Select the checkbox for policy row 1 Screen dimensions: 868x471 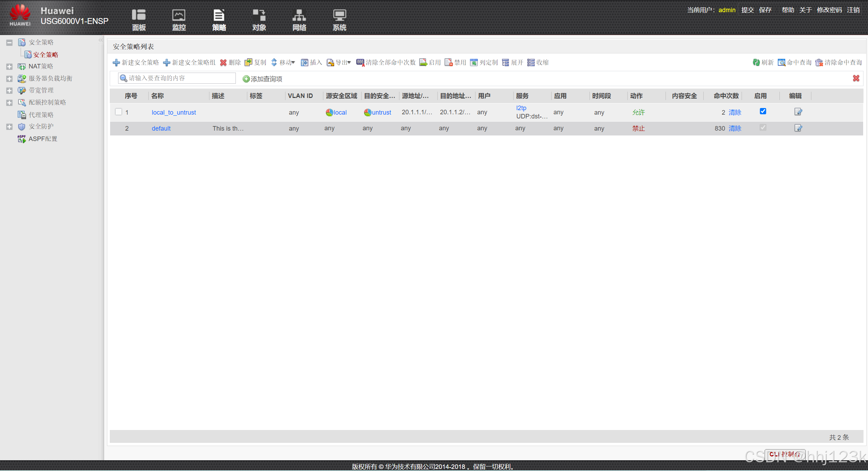click(118, 112)
